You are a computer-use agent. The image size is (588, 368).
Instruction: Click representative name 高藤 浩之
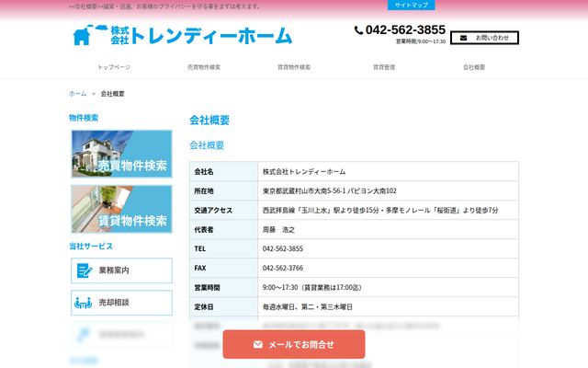point(278,229)
